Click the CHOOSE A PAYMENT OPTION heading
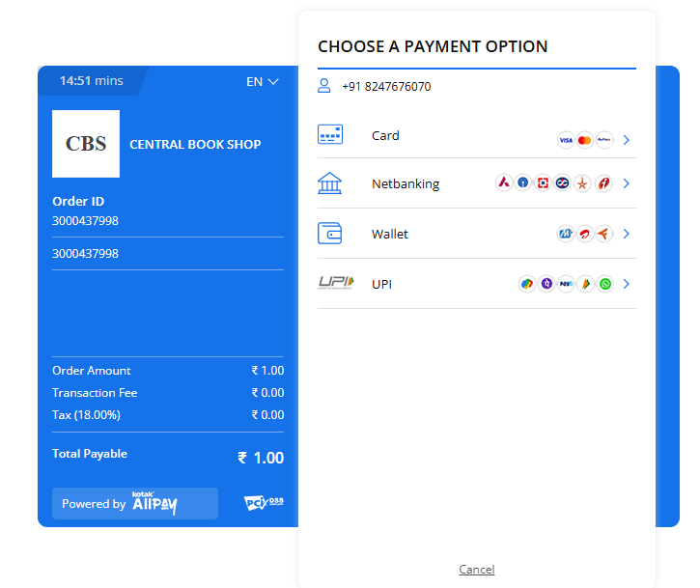The height and width of the screenshot is (588, 700). (x=433, y=46)
